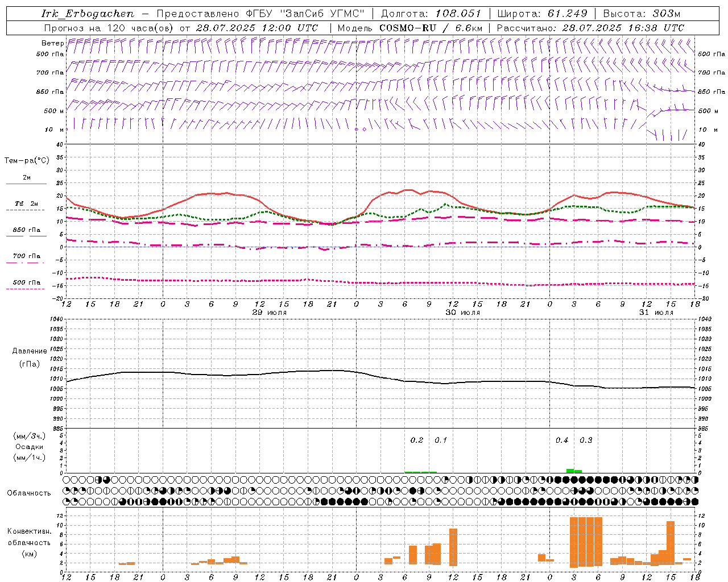728x582 pixels.
Task: Click the "Ветер" wind panel label
Action: [x=53, y=43]
